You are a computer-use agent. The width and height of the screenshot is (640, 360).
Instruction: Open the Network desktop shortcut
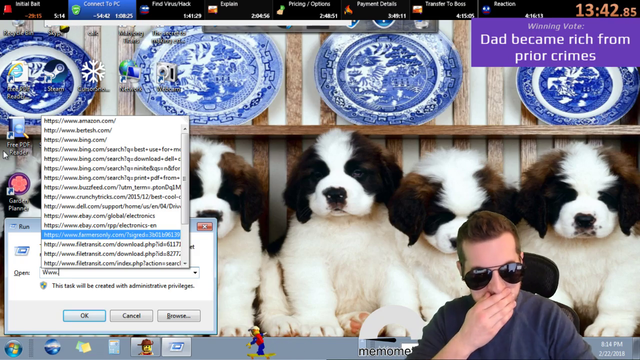click(130, 76)
